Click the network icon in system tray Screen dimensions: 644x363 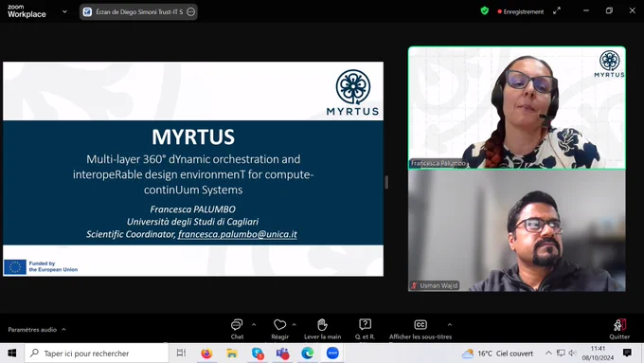[561, 353]
